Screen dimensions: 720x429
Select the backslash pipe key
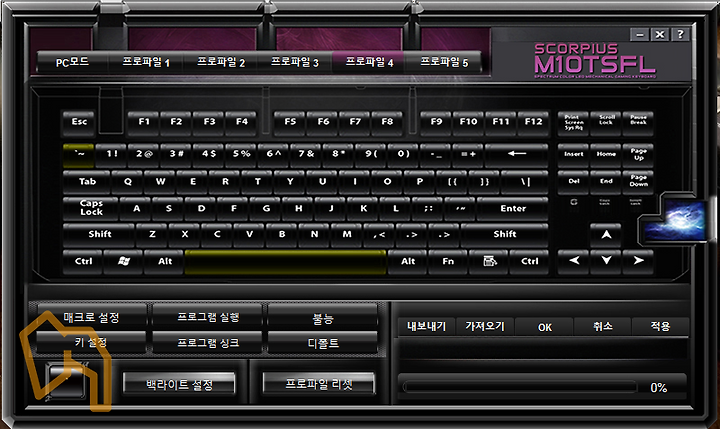click(x=525, y=182)
